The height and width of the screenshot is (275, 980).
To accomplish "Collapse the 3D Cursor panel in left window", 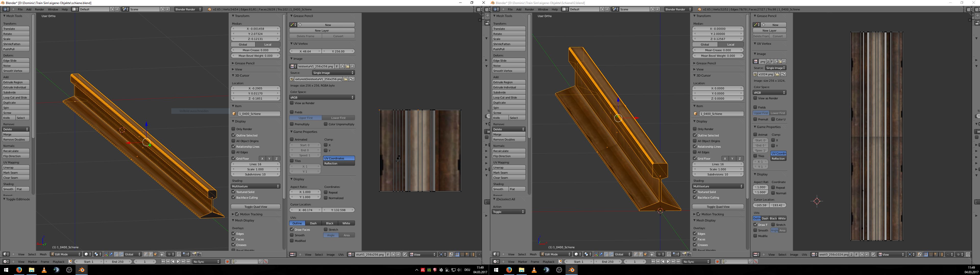I will pos(242,76).
